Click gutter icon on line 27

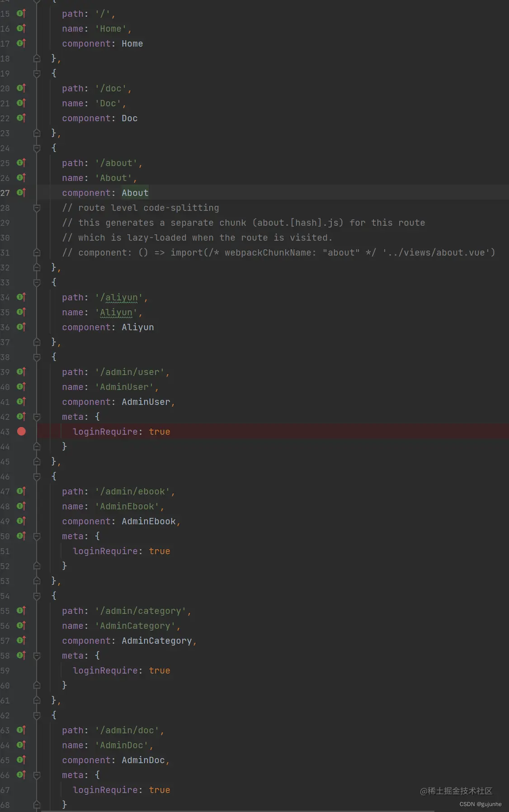[x=21, y=193]
